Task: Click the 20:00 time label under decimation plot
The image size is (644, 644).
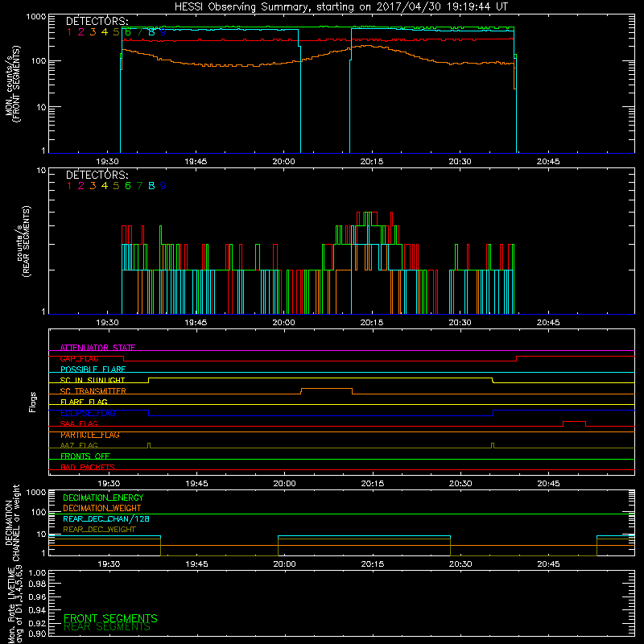Action: (x=284, y=564)
